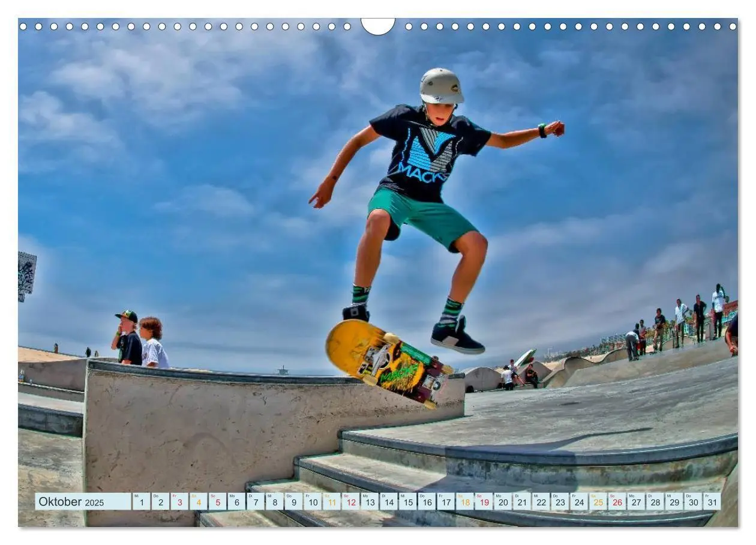Click date cell 23
This screenshot has width=756, height=545.
tap(560, 502)
